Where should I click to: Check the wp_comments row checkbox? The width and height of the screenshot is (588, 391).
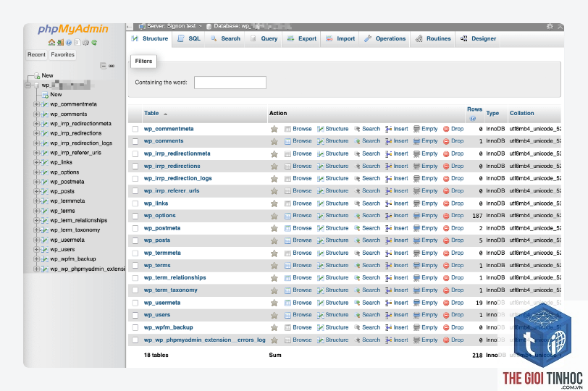pos(135,141)
